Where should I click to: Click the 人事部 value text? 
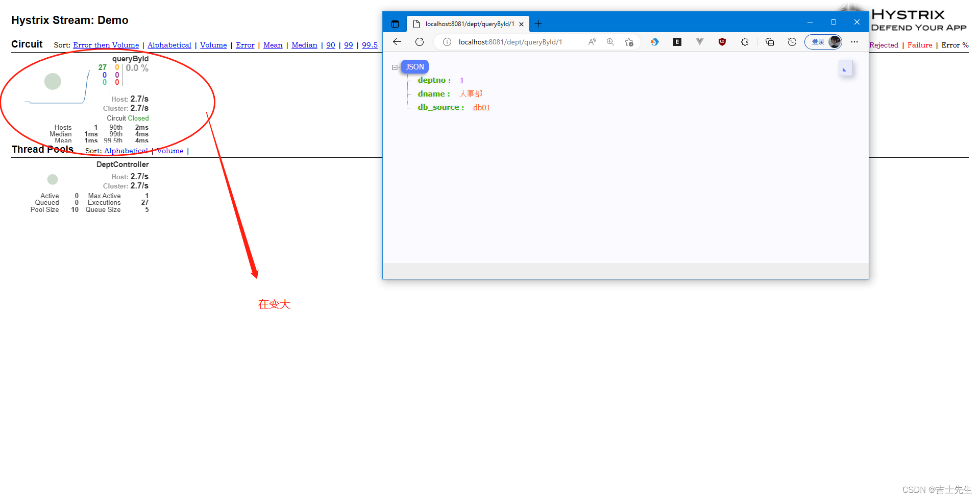coord(471,93)
